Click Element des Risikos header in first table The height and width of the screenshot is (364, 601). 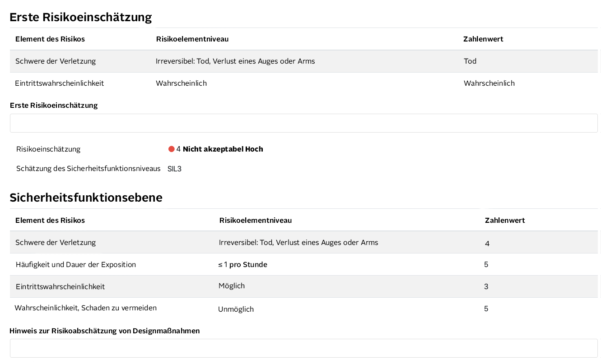50,39
